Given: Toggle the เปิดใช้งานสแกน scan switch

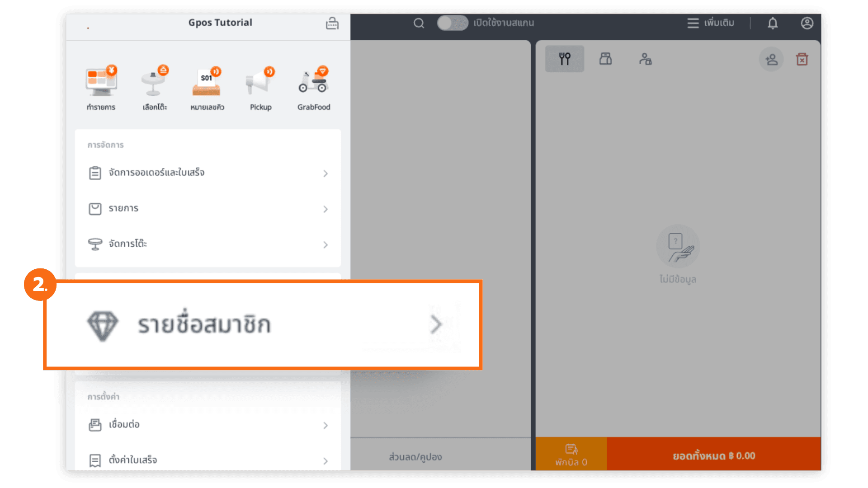Looking at the screenshot, I should [452, 23].
